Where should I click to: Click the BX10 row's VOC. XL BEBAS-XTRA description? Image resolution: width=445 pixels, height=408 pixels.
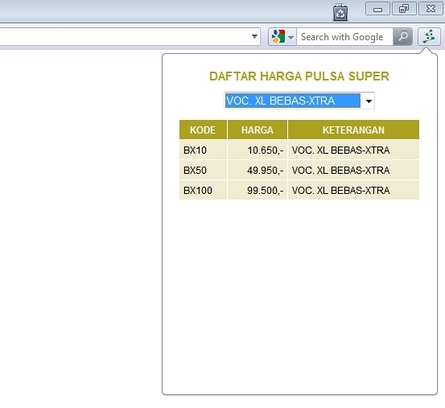(353, 150)
